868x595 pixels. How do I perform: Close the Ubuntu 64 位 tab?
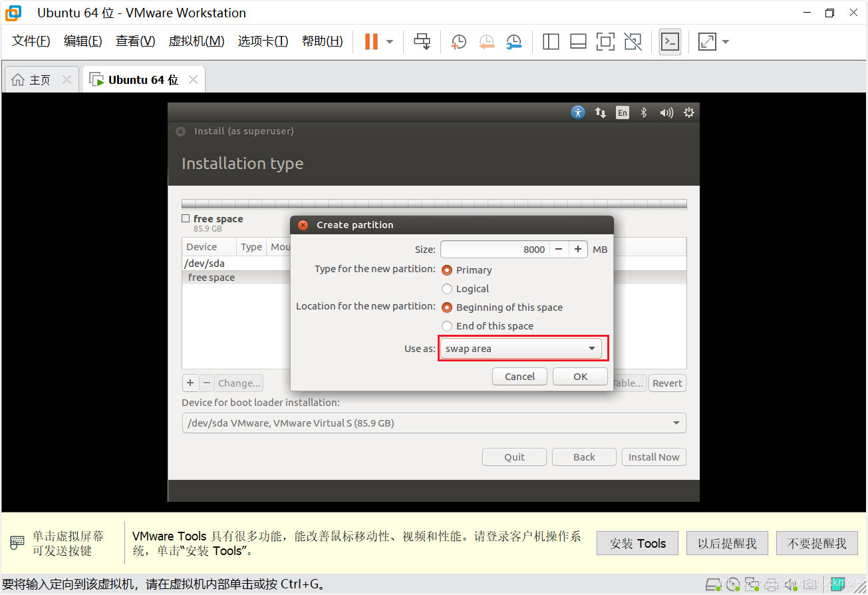(193, 80)
